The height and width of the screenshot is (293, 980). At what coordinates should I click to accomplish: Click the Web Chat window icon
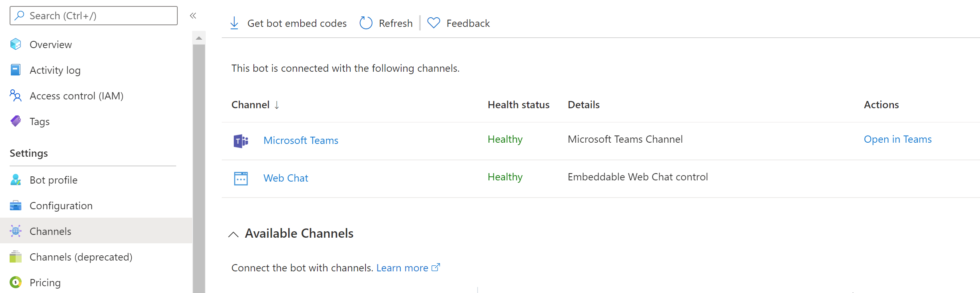pyautogui.click(x=241, y=178)
